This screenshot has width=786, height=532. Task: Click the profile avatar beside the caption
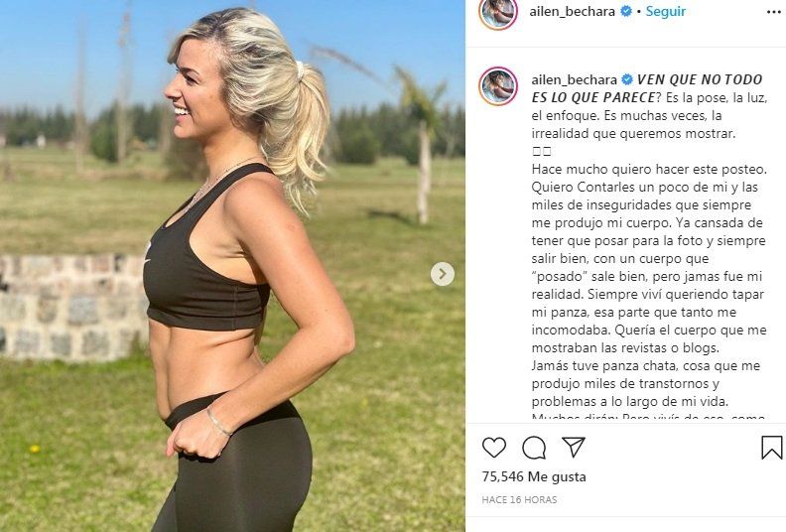click(498, 86)
